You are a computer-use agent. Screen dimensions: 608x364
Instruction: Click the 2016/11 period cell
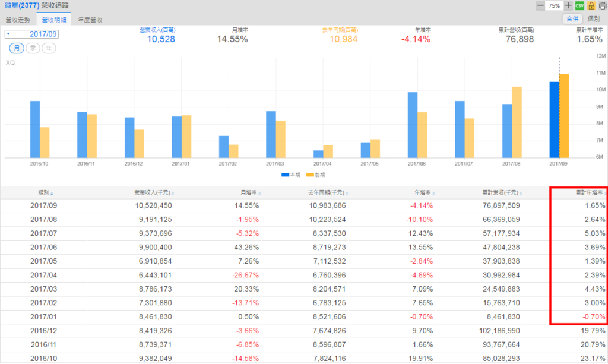(43, 345)
